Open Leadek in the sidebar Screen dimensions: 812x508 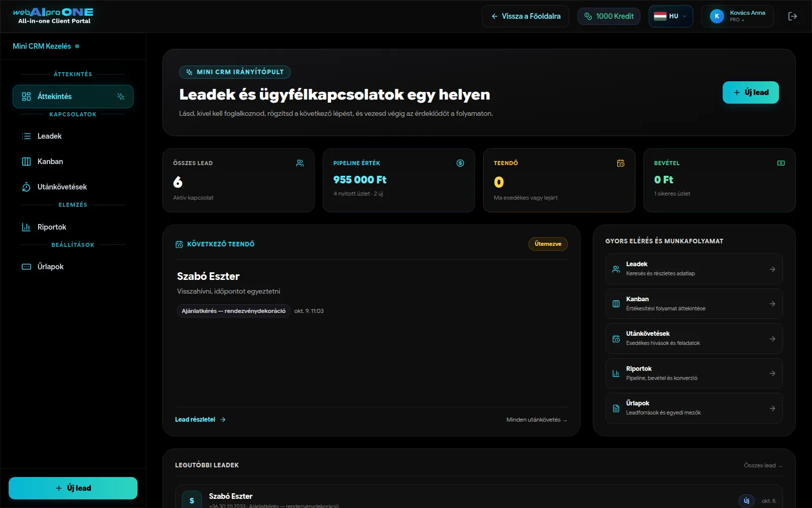coord(73,136)
